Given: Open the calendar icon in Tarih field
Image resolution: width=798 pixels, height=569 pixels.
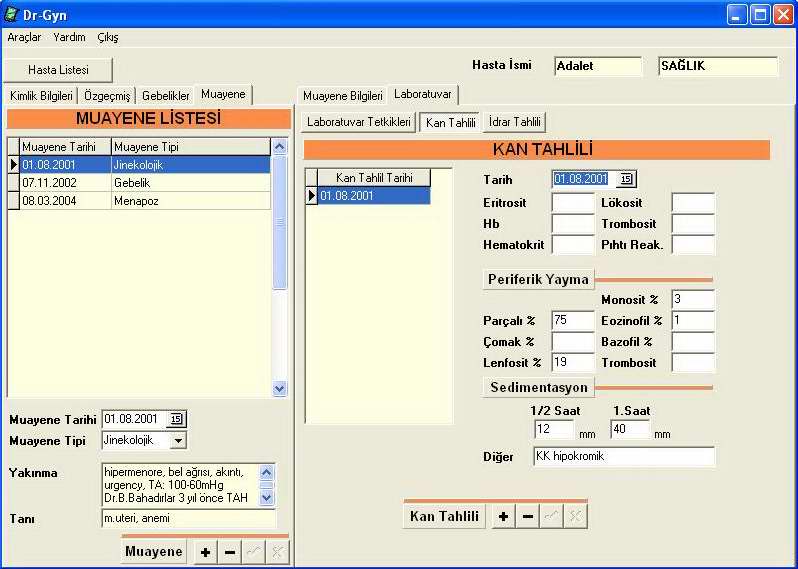Looking at the screenshot, I should [626, 179].
